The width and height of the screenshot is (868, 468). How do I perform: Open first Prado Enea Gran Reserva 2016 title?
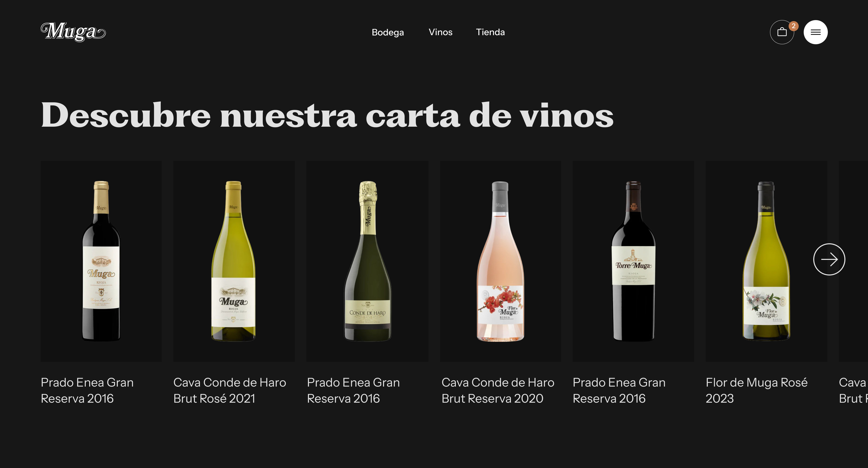click(87, 390)
